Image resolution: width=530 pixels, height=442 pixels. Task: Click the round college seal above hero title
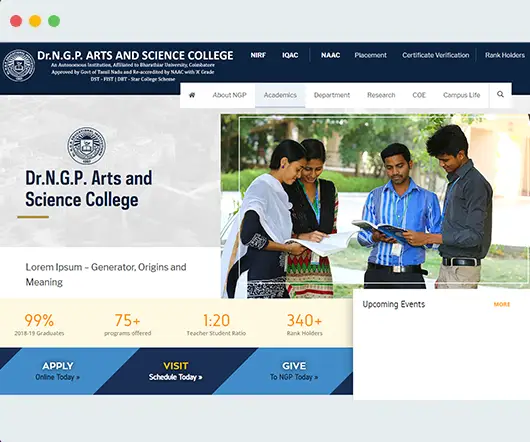point(86,146)
